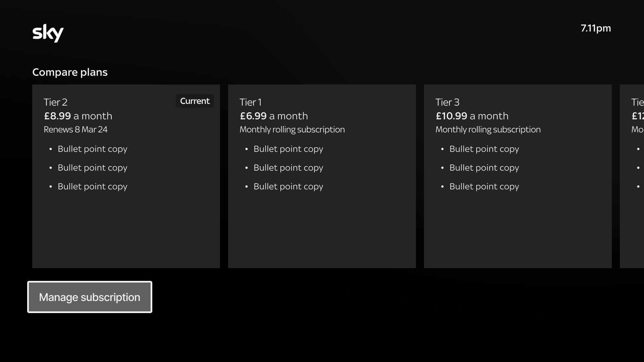
Task: Click the £10.99 a month price
Action: click(x=472, y=116)
